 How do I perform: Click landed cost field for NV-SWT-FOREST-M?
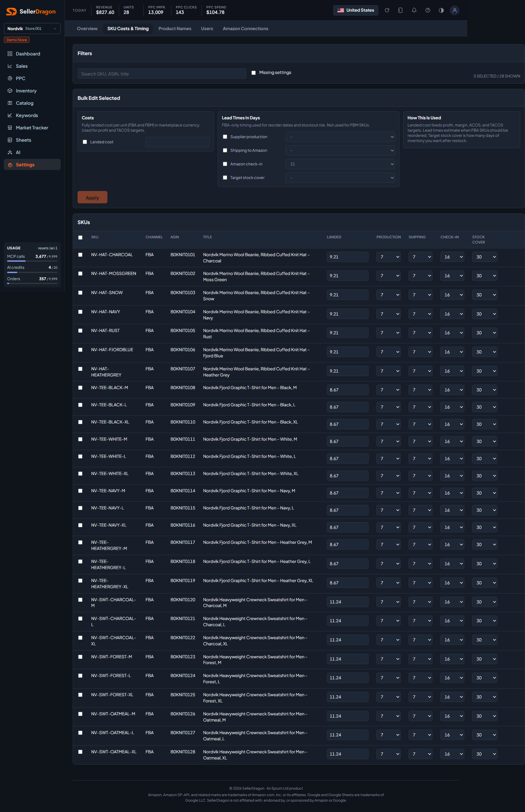click(x=348, y=659)
